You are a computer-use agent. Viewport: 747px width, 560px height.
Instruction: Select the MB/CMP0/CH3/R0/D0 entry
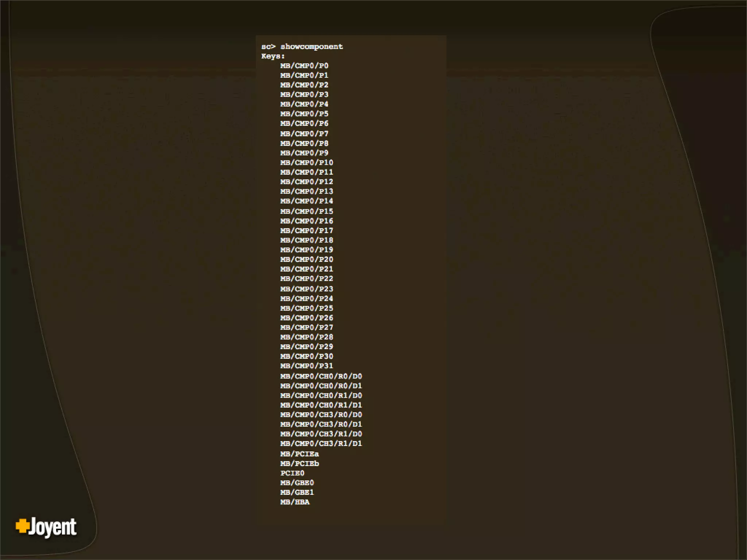pyautogui.click(x=321, y=415)
